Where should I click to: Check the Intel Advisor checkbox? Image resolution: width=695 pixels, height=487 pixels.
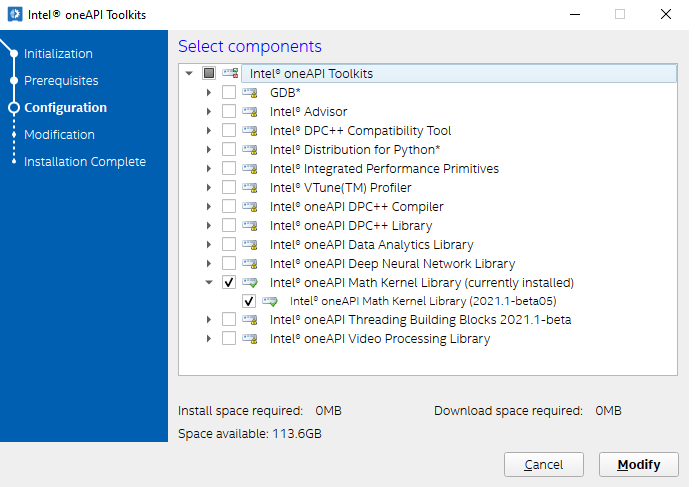coord(229,111)
